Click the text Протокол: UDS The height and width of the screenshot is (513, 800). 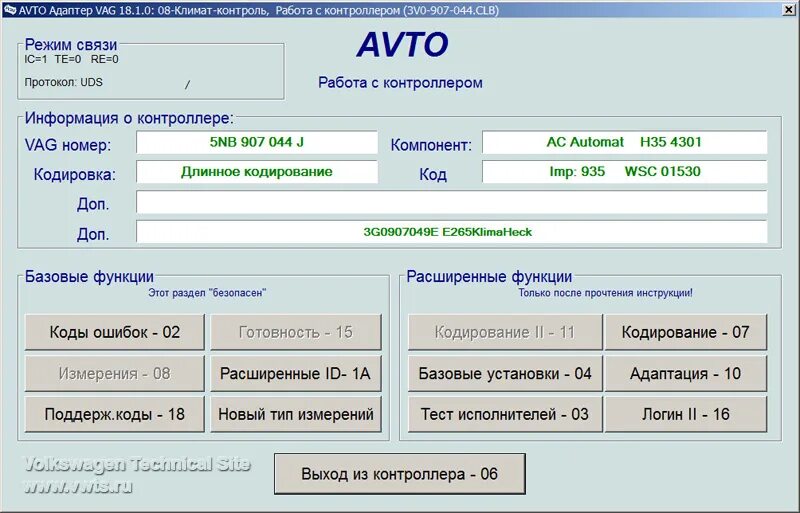pyautogui.click(x=63, y=82)
